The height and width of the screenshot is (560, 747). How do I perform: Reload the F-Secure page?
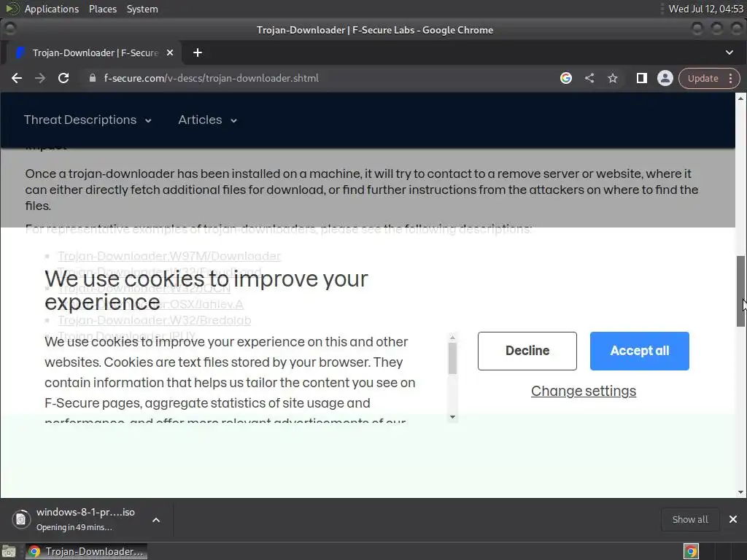pos(63,78)
